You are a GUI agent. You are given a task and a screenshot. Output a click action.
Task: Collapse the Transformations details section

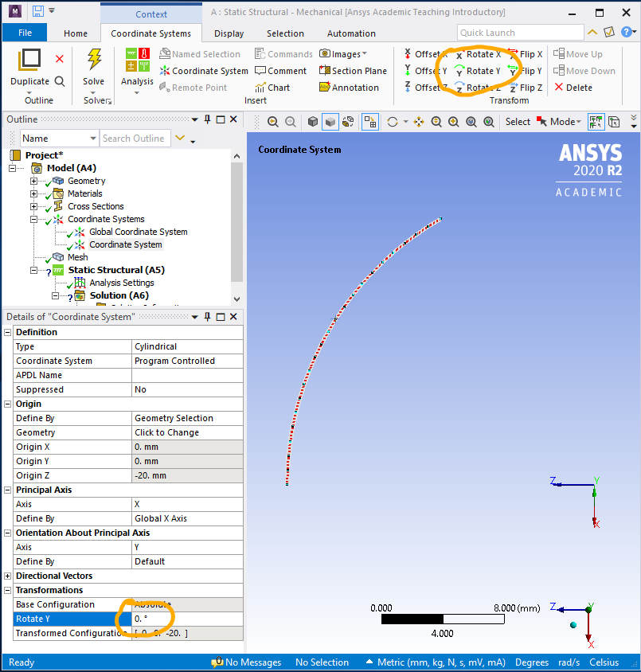(x=8, y=590)
